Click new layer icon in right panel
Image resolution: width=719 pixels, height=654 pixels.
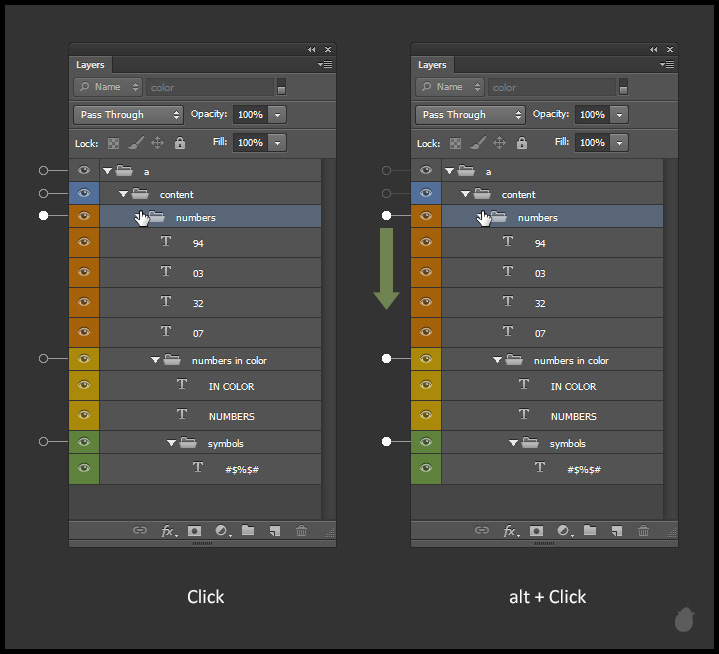[617, 531]
